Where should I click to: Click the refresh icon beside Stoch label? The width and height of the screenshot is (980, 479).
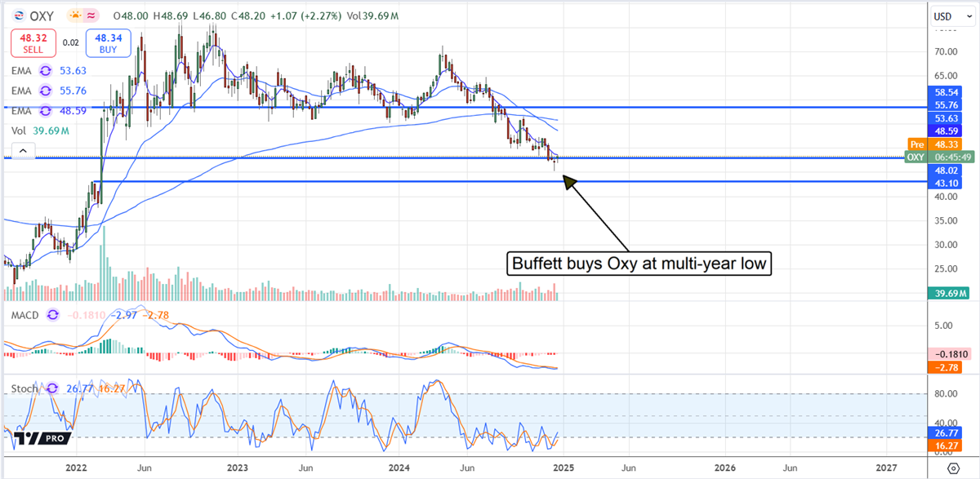(54, 388)
